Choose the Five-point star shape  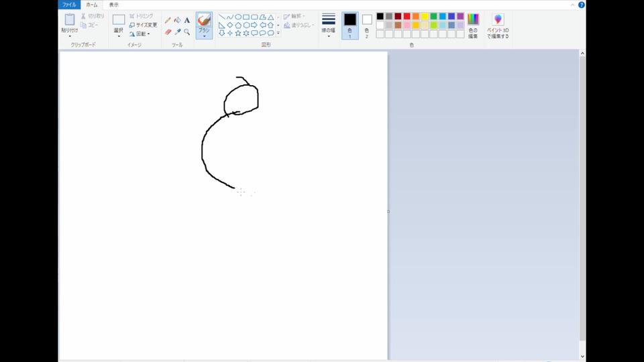pos(238,33)
